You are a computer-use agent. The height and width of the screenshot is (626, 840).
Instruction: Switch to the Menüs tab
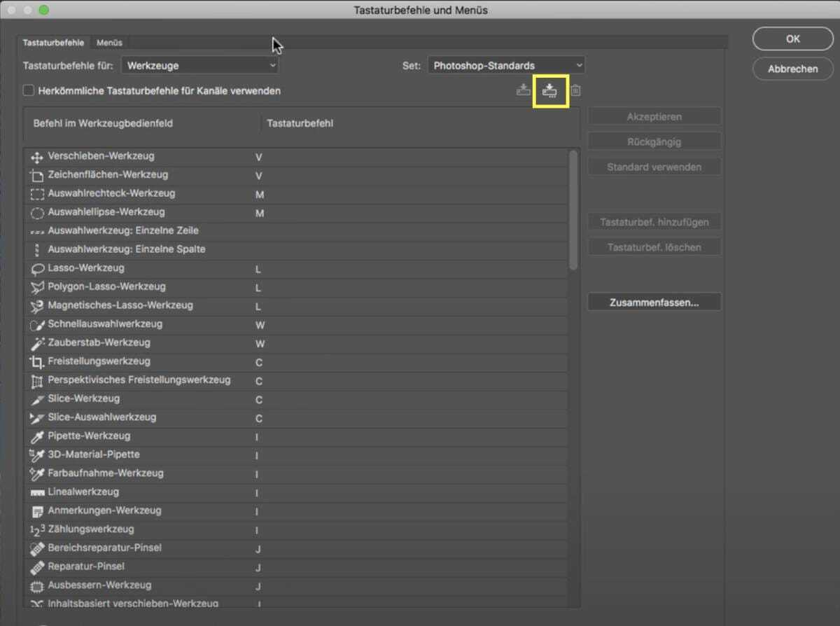109,42
